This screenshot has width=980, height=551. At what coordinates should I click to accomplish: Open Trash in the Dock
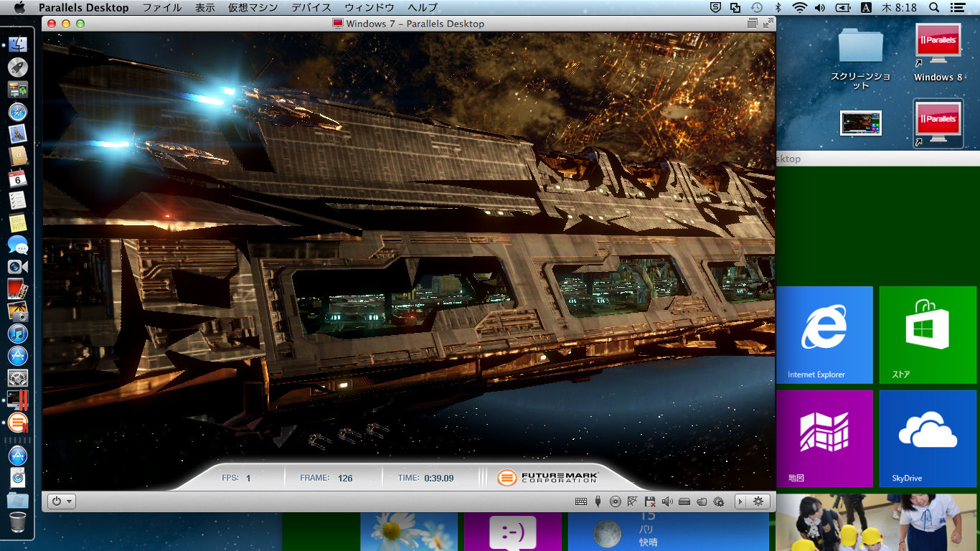(x=17, y=521)
